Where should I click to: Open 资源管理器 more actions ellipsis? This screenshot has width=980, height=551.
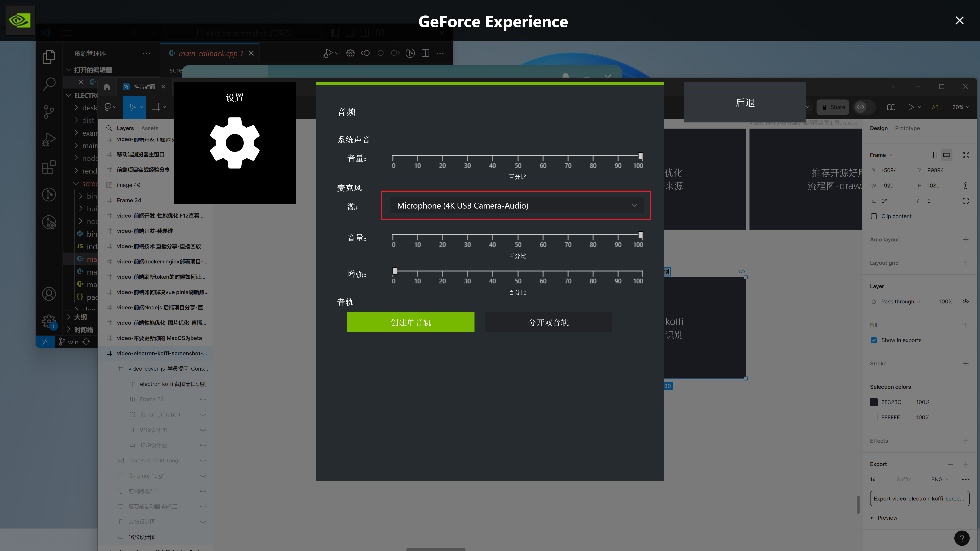click(146, 53)
